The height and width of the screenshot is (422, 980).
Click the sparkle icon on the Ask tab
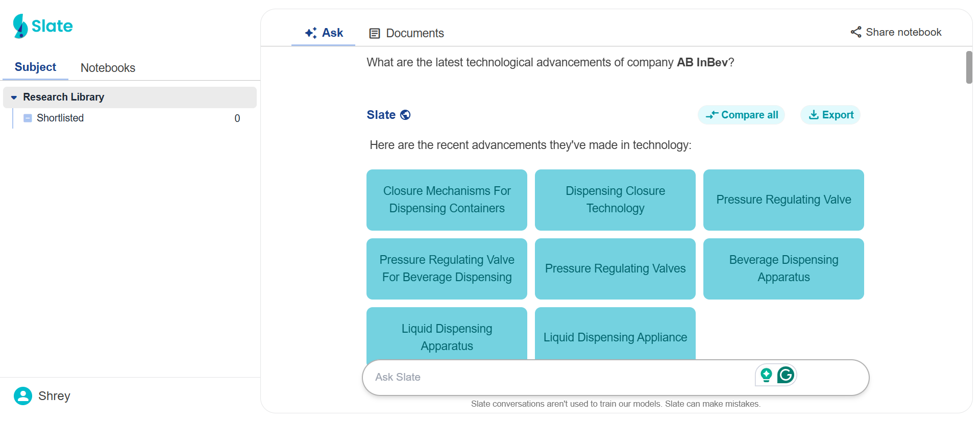(310, 32)
